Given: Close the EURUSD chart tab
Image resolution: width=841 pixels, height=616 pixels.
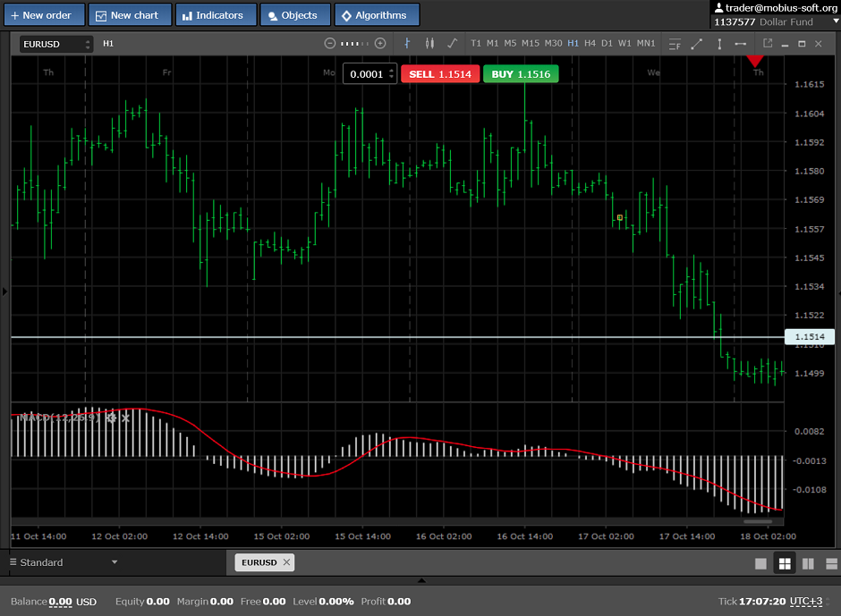Looking at the screenshot, I should (286, 561).
